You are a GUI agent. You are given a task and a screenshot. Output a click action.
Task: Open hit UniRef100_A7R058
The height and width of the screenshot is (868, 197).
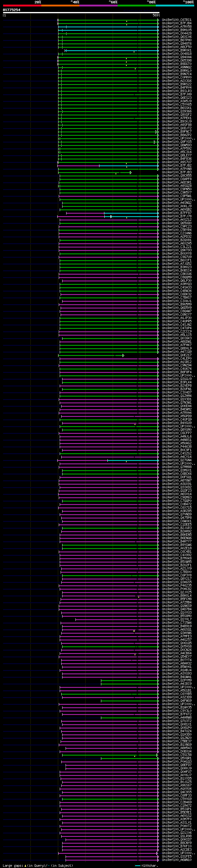pos(177,26)
